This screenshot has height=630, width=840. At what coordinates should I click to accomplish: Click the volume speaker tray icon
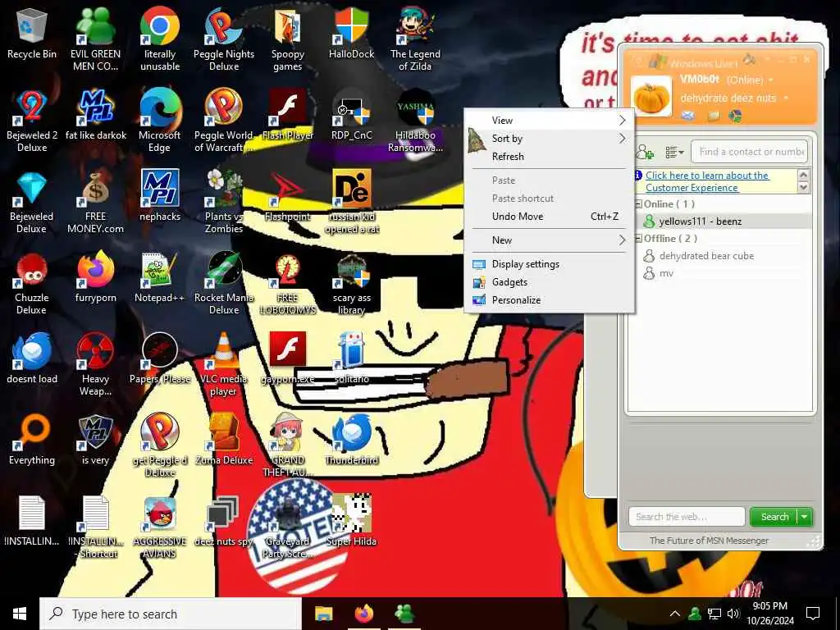pos(733,614)
